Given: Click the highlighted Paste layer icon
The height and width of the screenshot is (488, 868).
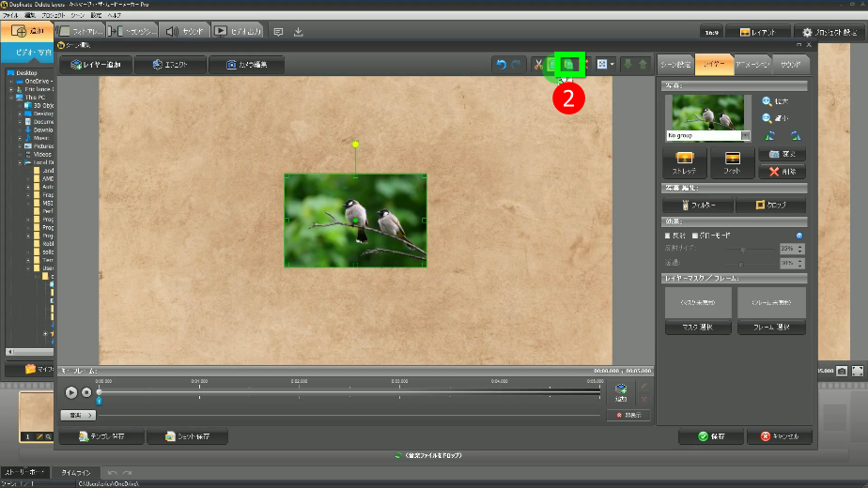Looking at the screenshot, I should coord(569,65).
